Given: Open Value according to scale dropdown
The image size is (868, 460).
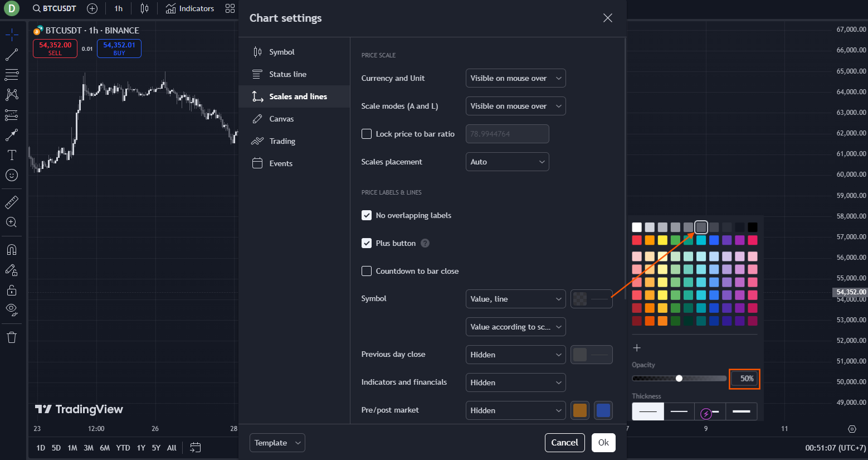Looking at the screenshot, I should tap(515, 327).
